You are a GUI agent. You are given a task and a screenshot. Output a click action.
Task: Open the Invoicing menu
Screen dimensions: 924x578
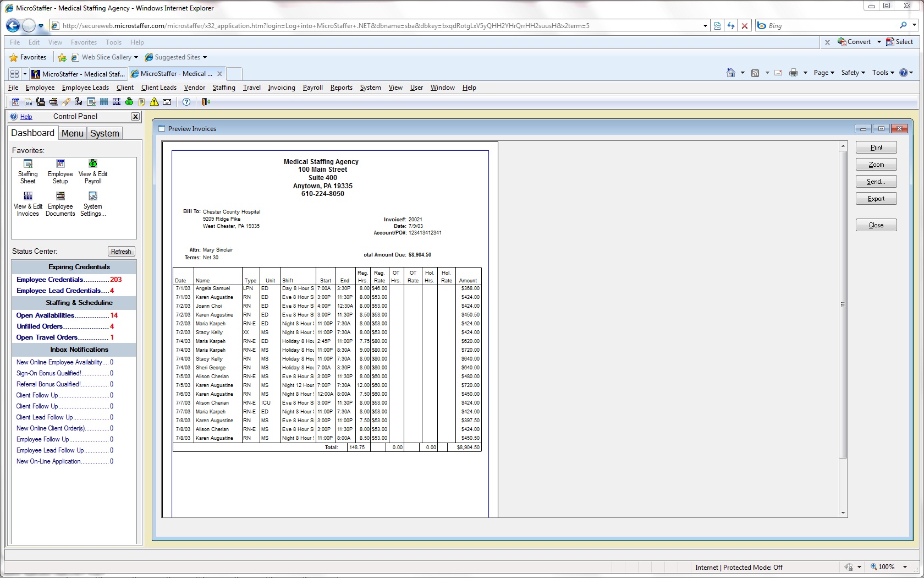click(x=281, y=88)
